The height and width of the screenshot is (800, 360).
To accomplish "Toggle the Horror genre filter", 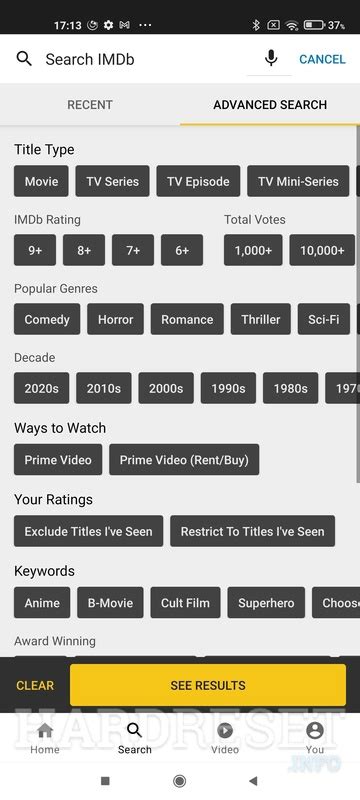I will tap(115, 319).
